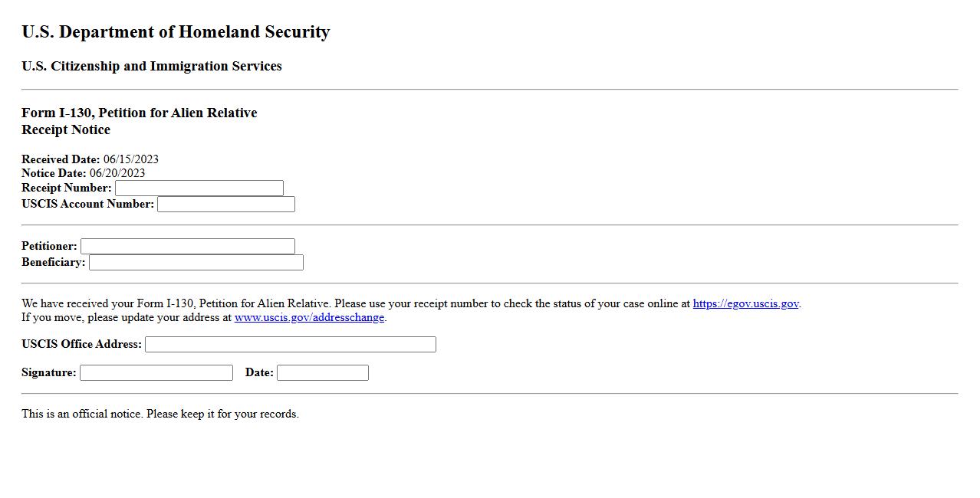Click the U.S. Department of Homeland Security heading
This screenshot has height=498, width=980.
click(x=176, y=32)
